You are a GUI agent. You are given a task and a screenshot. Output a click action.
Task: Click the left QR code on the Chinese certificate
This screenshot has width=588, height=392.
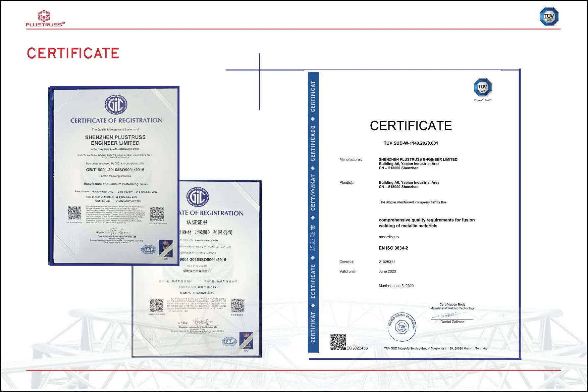(156, 305)
